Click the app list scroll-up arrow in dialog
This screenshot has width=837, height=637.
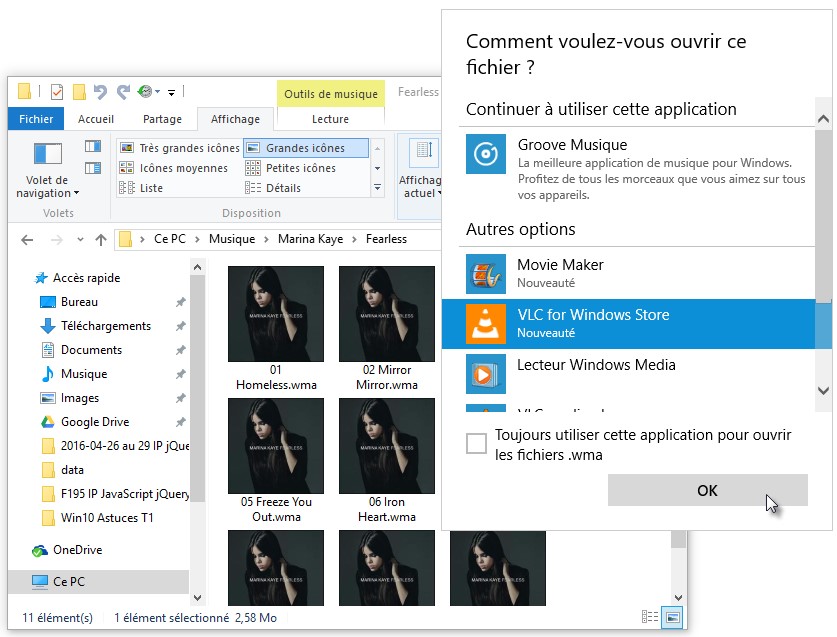pos(823,119)
